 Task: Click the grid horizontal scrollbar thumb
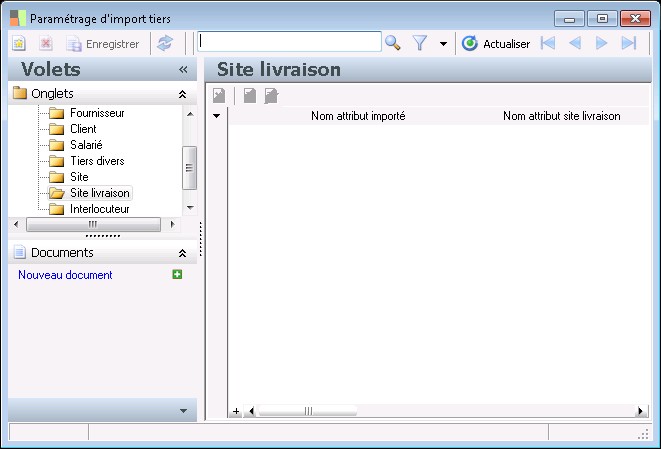click(308, 411)
